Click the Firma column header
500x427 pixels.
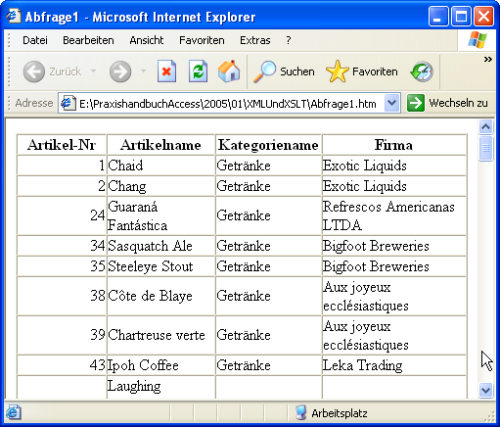coord(394,145)
